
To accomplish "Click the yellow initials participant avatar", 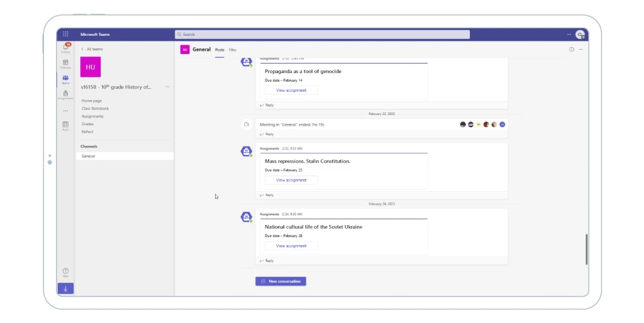I will click(479, 124).
